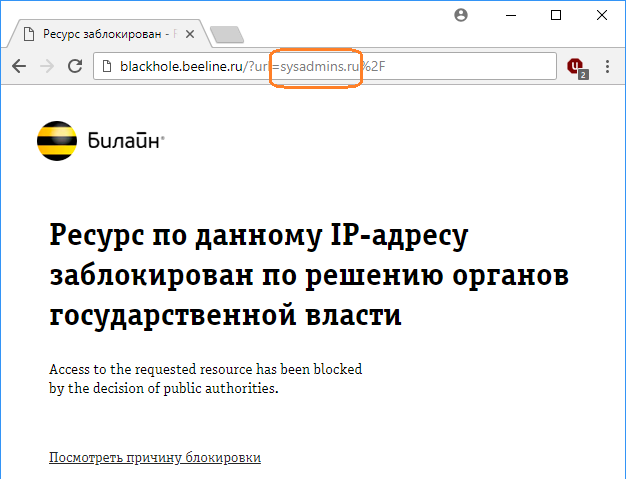The width and height of the screenshot is (626, 479).
Task: View site information page icon in address bar
Action: point(107,66)
